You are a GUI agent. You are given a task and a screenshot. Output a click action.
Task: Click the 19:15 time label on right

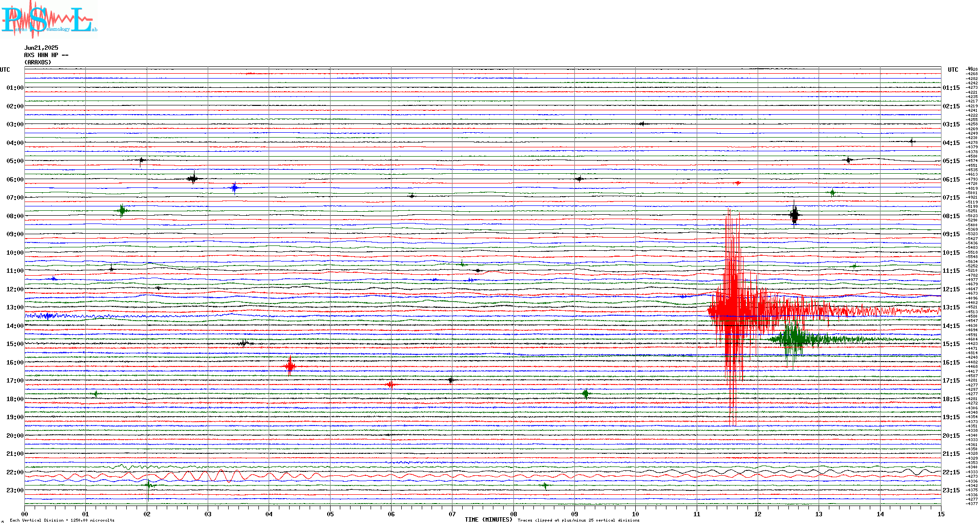(x=951, y=417)
